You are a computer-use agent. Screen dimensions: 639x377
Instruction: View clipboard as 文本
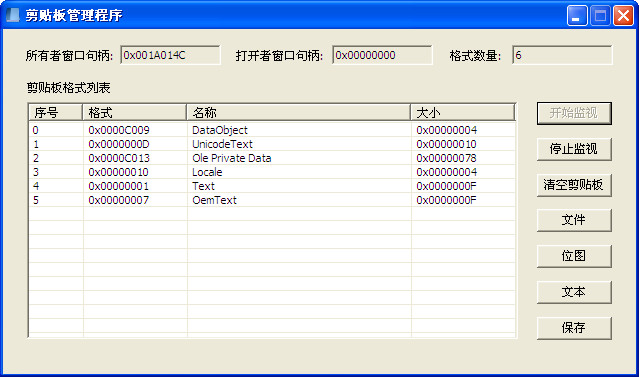[574, 292]
